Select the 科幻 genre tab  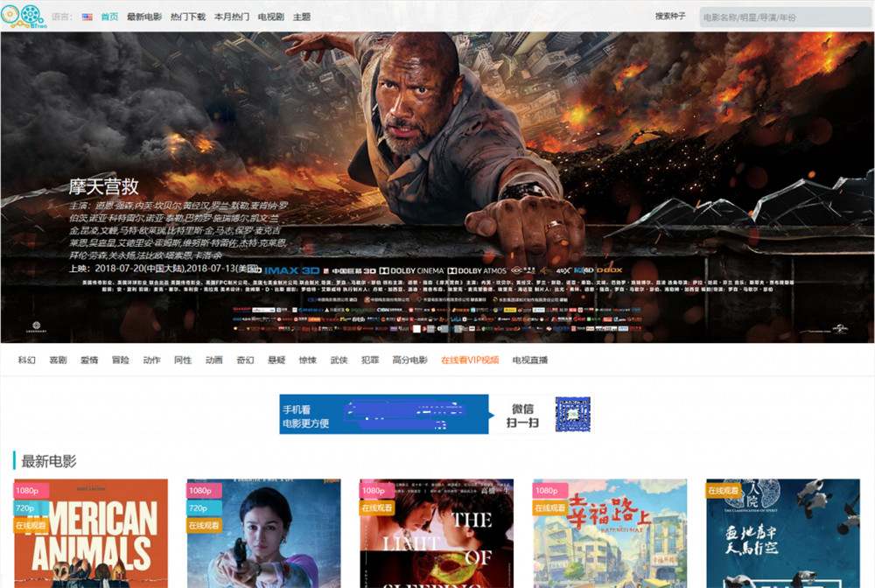point(27,360)
